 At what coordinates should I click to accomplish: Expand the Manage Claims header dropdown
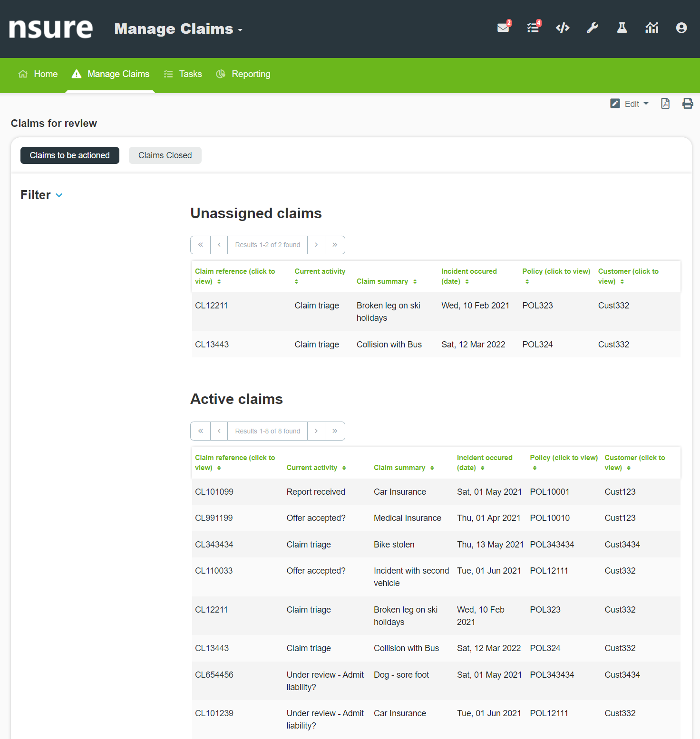coord(179,29)
